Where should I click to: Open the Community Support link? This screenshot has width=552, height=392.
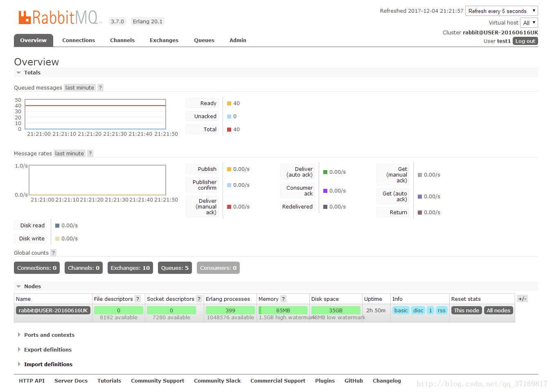pos(158,381)
